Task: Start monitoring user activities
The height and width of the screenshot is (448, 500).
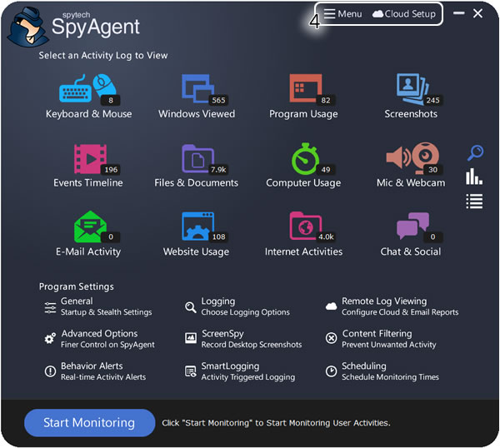Action: (89, 423)
